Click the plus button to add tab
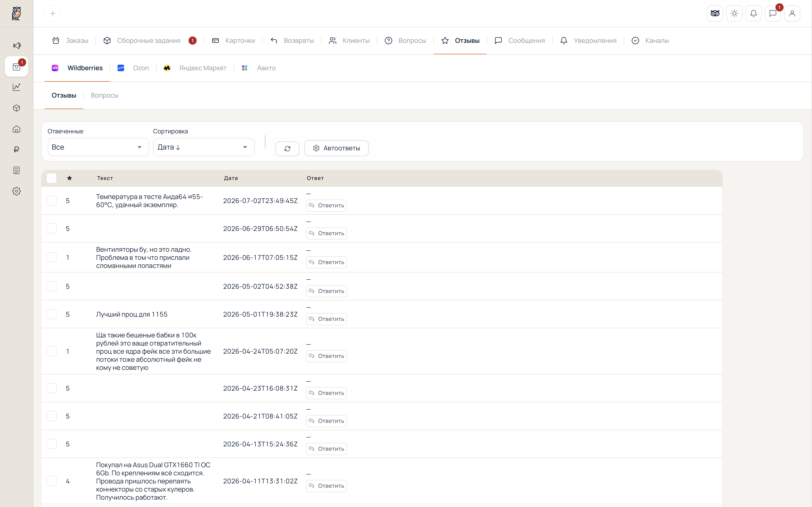 (x=53, y=13)
